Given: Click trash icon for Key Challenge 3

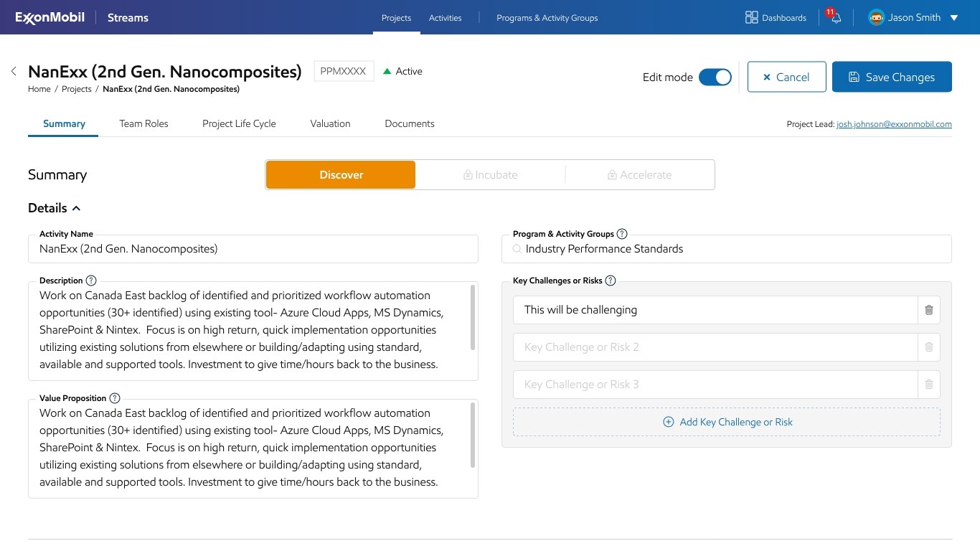Looking at the screenshot, I should click(x=929, y=385).
